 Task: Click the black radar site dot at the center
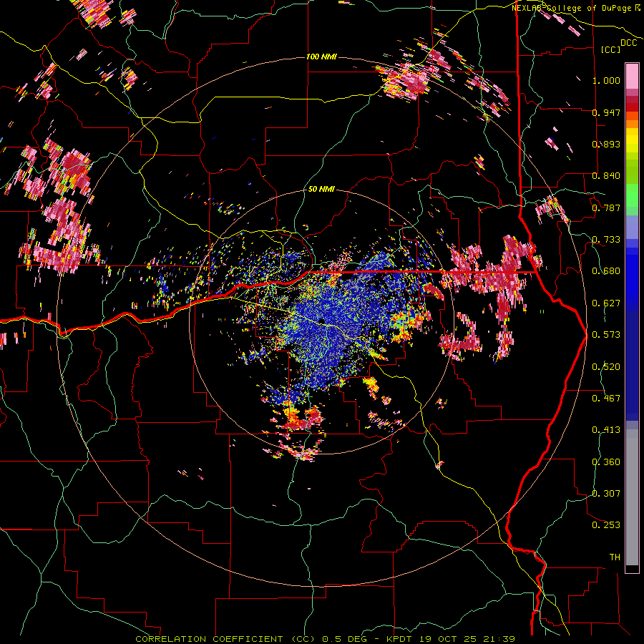coord(321,321)
